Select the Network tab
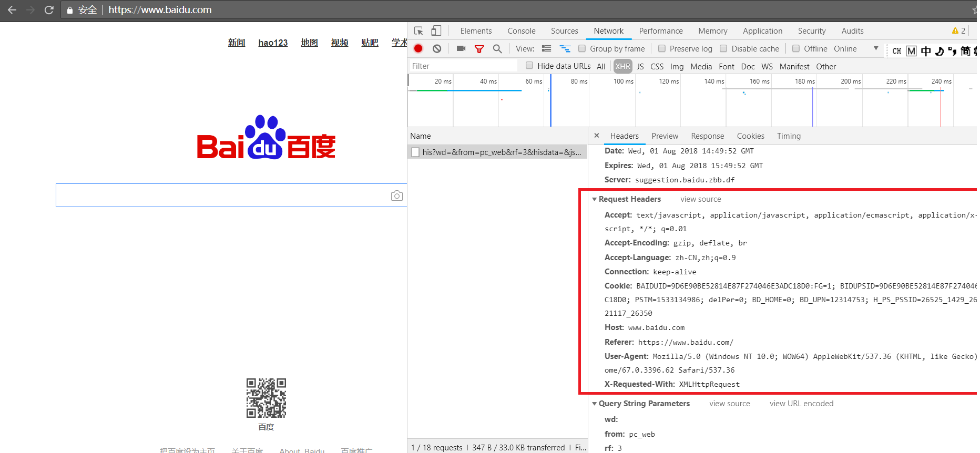980x453 pixels. [609, 31]
